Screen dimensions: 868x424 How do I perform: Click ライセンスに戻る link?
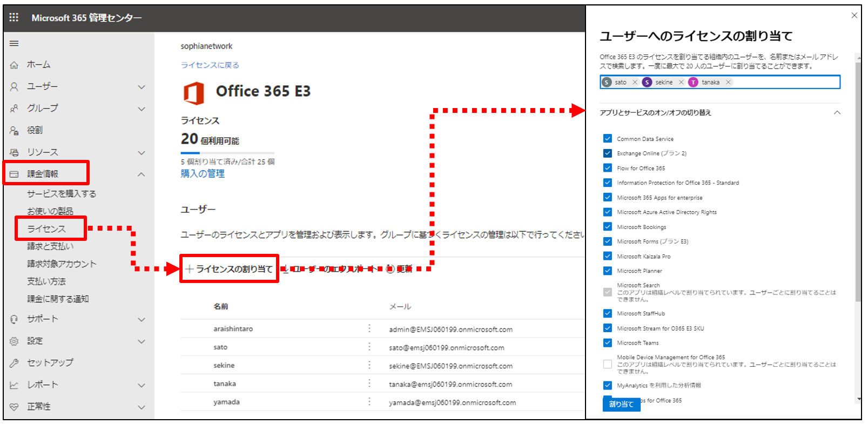coord(210,65)
